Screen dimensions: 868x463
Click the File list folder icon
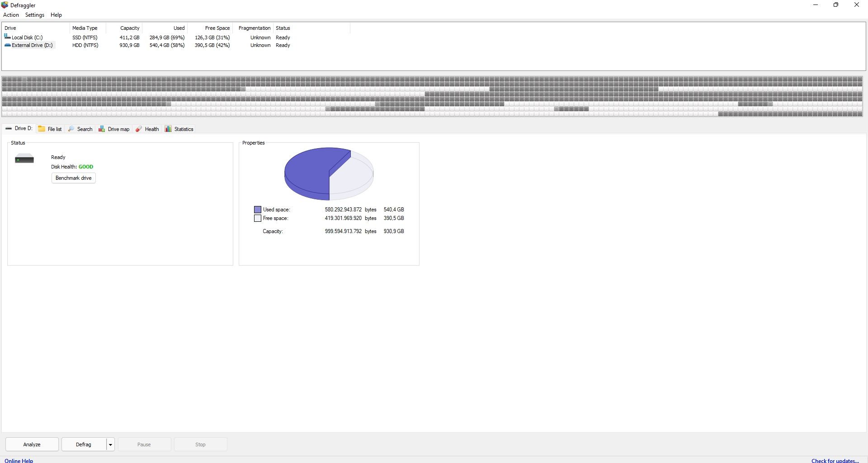(42, 129)
